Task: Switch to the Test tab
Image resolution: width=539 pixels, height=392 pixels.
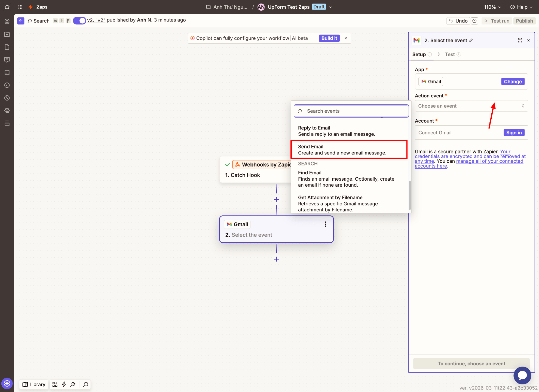Action: click(453, 54)
